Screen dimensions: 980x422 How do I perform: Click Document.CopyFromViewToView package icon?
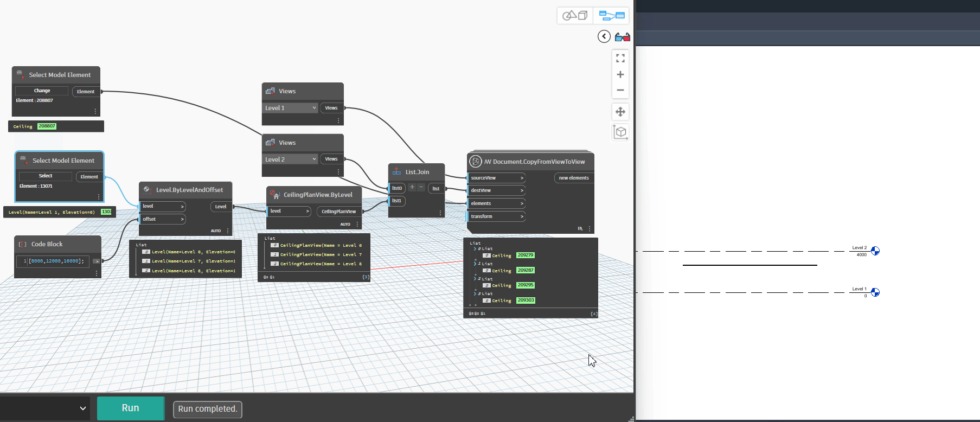point(476,161)
